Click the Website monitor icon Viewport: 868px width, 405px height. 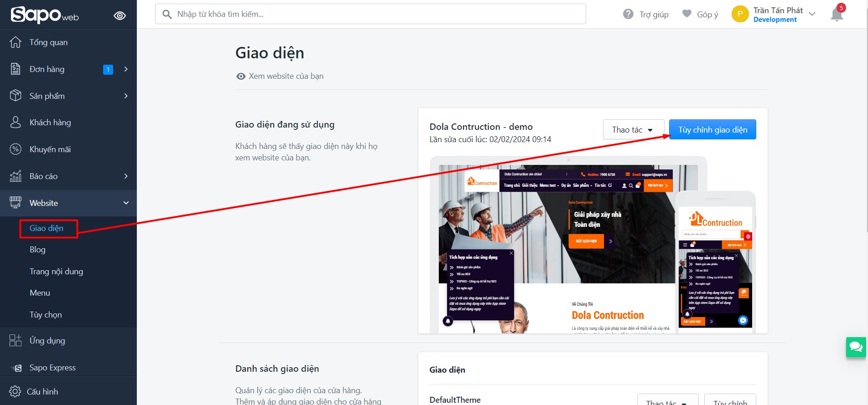pyautogui.click(x=16, y=203)
